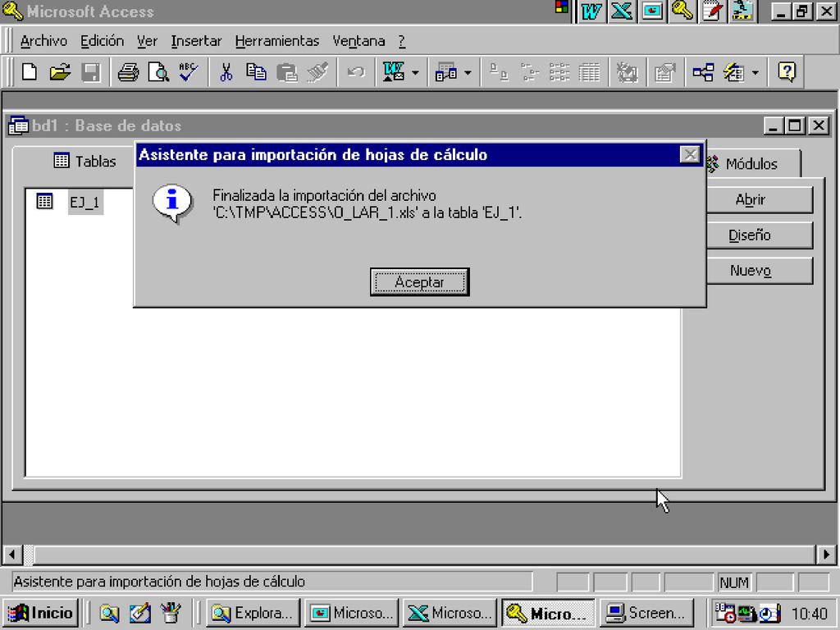The width and height of the screenshot is (840, 630).
Task: Click the Properties toolbar icon
Action: pyautogui.click(x=664, y=72)
